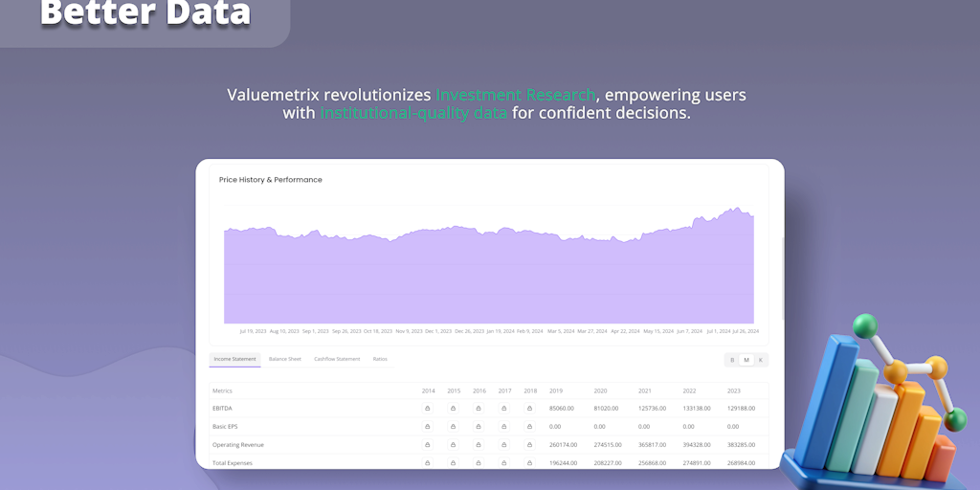The height and width of the screenshot is (490, 980).
Task: Click EBITDA value 133138.00
Action: point(697,408)
